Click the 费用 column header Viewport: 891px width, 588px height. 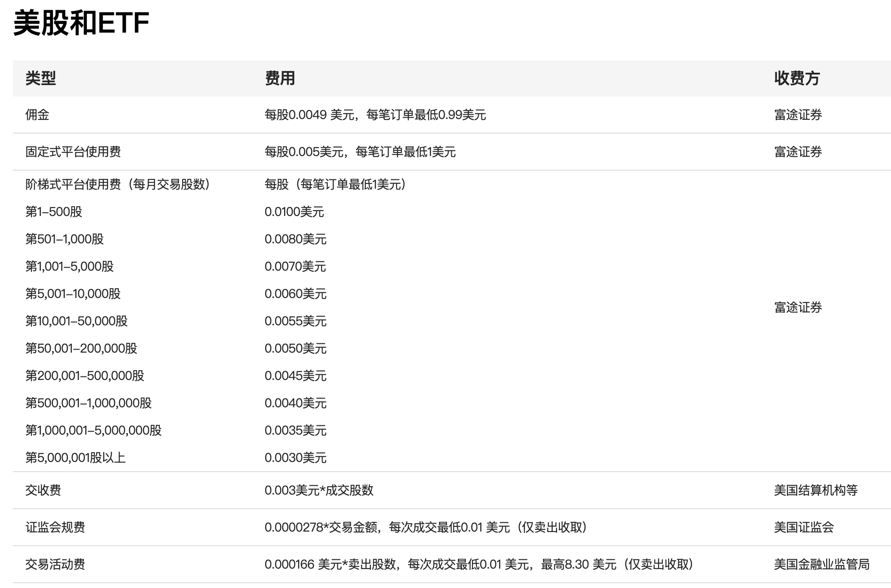[280, 78]
